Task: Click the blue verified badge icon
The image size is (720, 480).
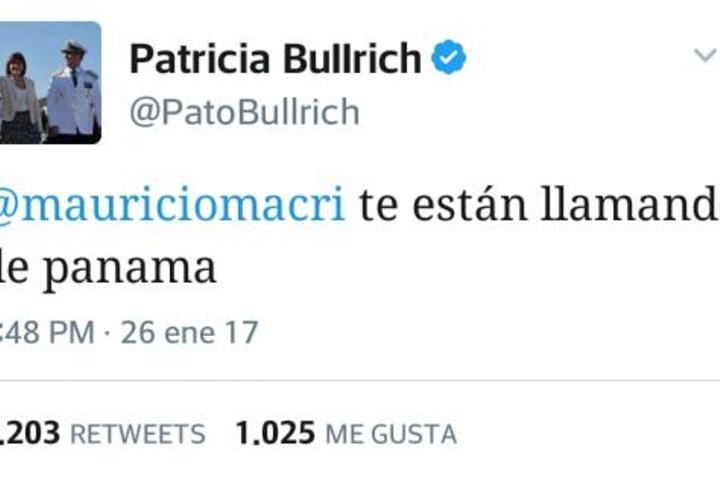Action: coord(449,57)
